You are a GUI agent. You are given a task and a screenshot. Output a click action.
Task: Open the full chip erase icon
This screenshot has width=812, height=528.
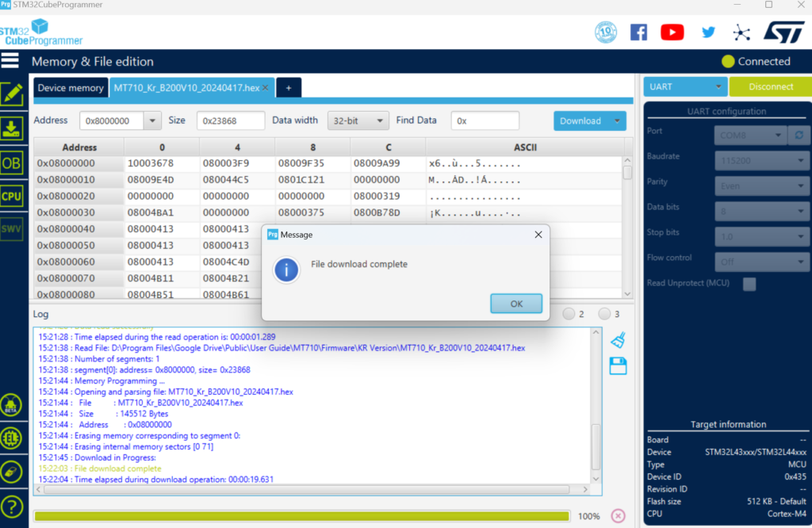point(11,472)
